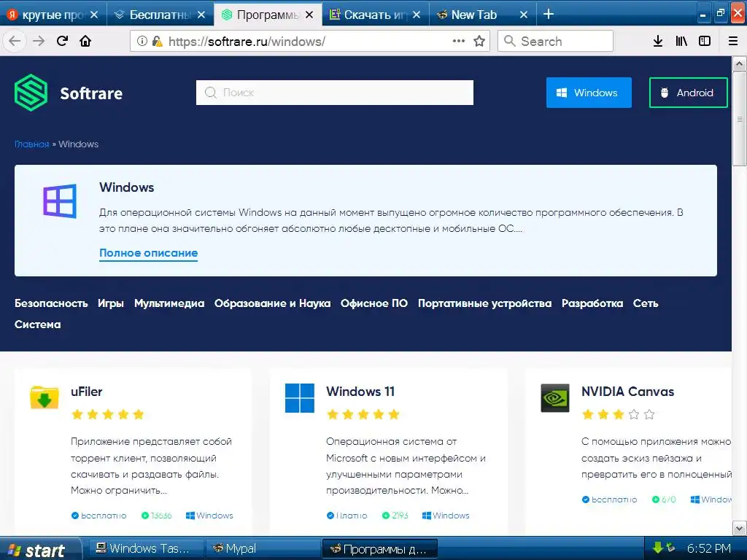Viewport: 747px width, 560px height.
Task: Click the NVIDIA Canvas star rating
Action: 619,414
